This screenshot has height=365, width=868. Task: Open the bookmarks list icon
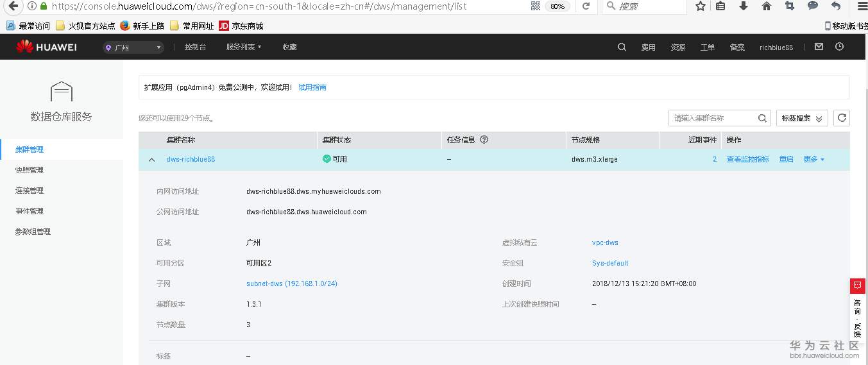(721, 6)
